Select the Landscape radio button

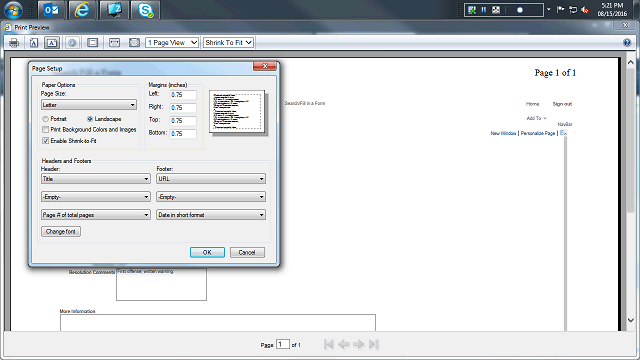tap(90, 119)
